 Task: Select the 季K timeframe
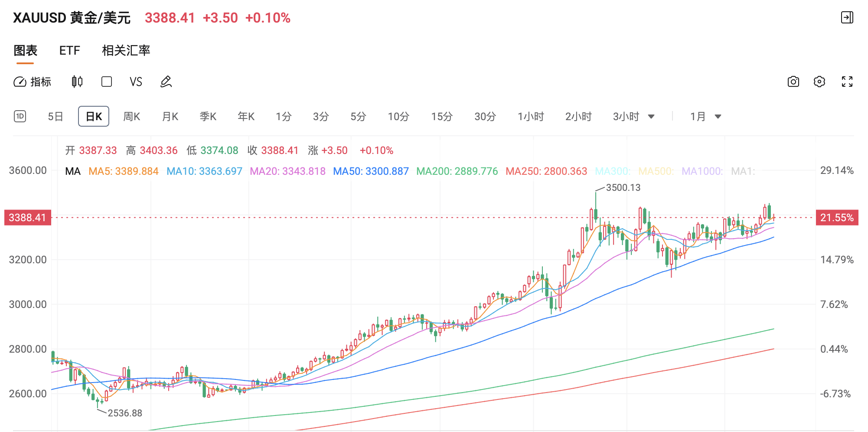click(208, 116)
